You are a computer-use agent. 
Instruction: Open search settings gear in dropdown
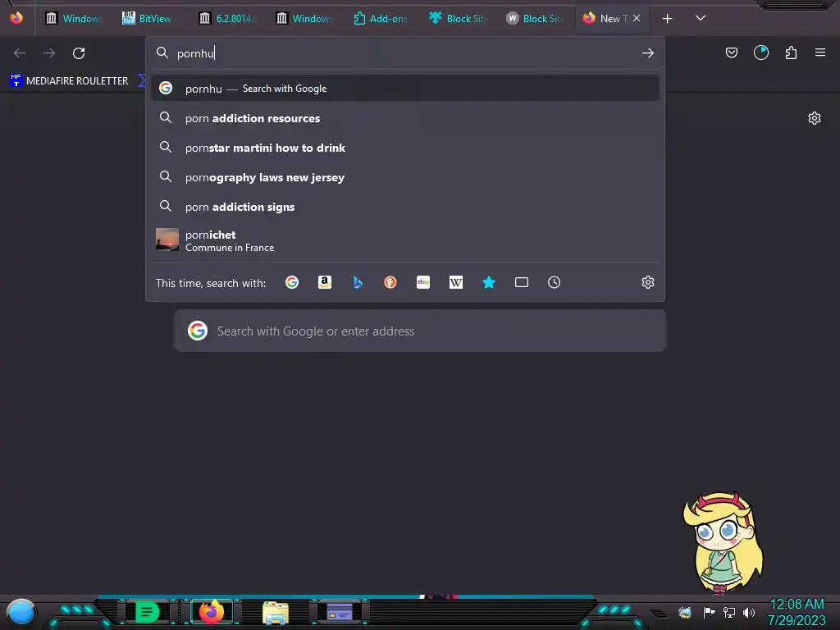tap(648, 282)
